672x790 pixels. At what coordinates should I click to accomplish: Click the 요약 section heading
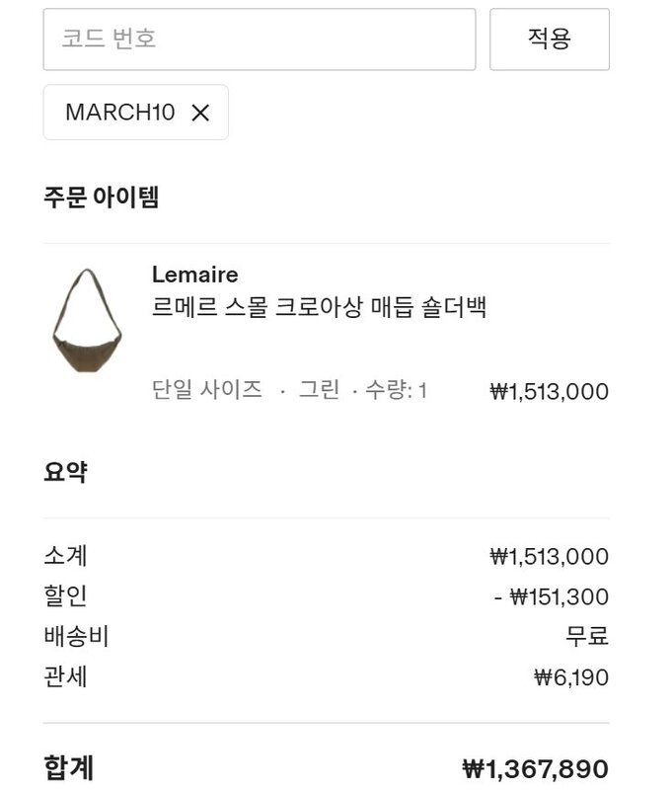pyautogui.click(x=65, y=472)
